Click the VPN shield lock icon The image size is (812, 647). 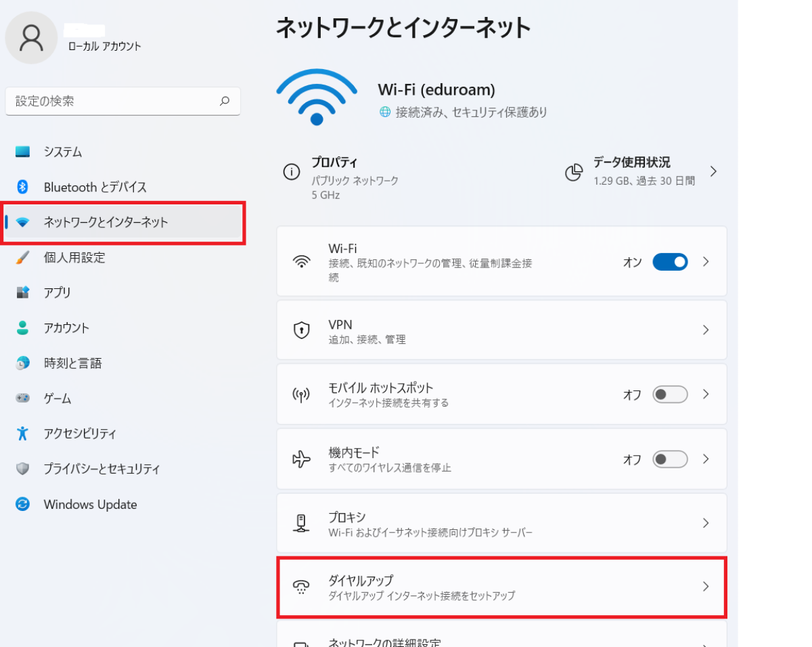(301, 330)
